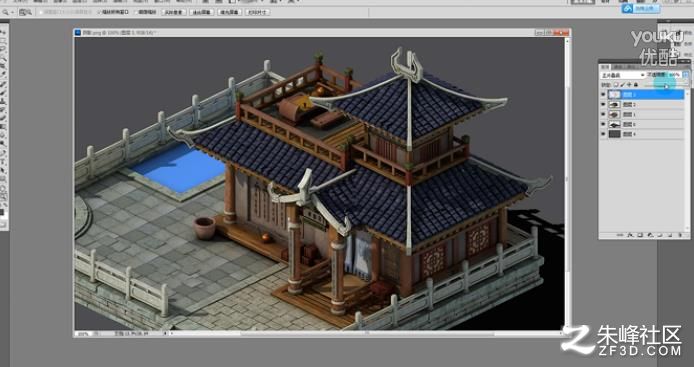Open the opacity dropdown arrow in Layers panel
This screenshot has width=694, height=367.
pos(686,75)
